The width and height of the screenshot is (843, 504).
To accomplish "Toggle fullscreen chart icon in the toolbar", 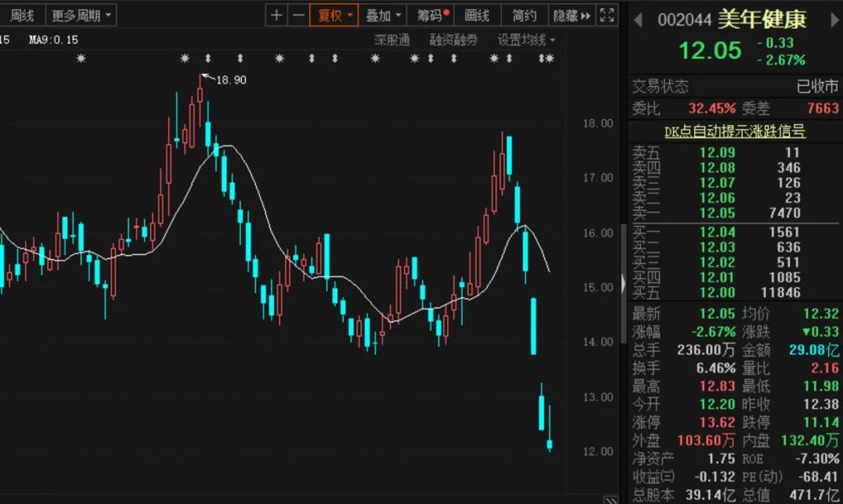I will (607, 15).
